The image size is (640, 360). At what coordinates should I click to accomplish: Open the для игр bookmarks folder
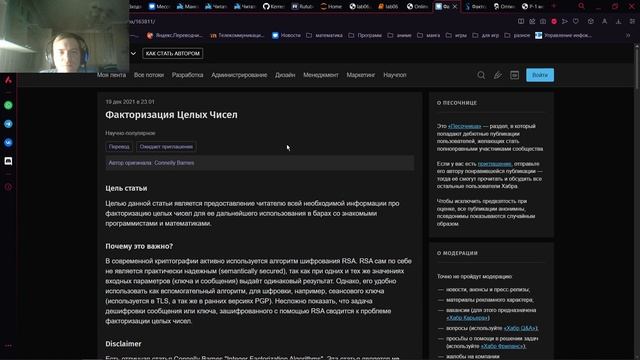(486, 36)
